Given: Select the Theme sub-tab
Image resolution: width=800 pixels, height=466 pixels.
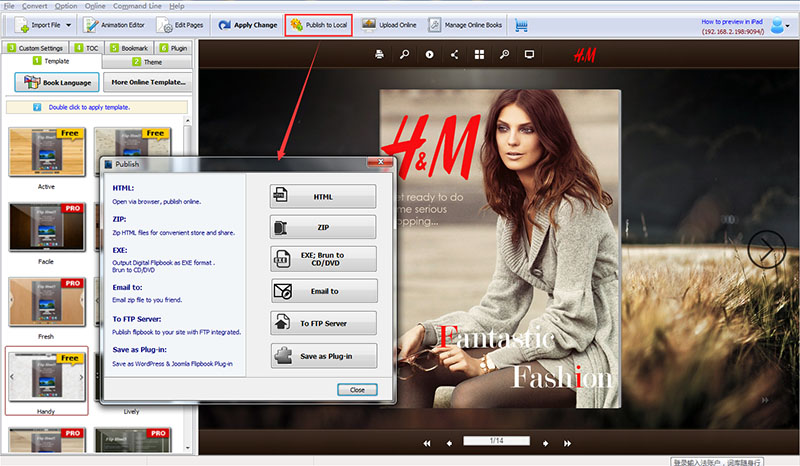Looking at the screenshot, I should point(147,62).
